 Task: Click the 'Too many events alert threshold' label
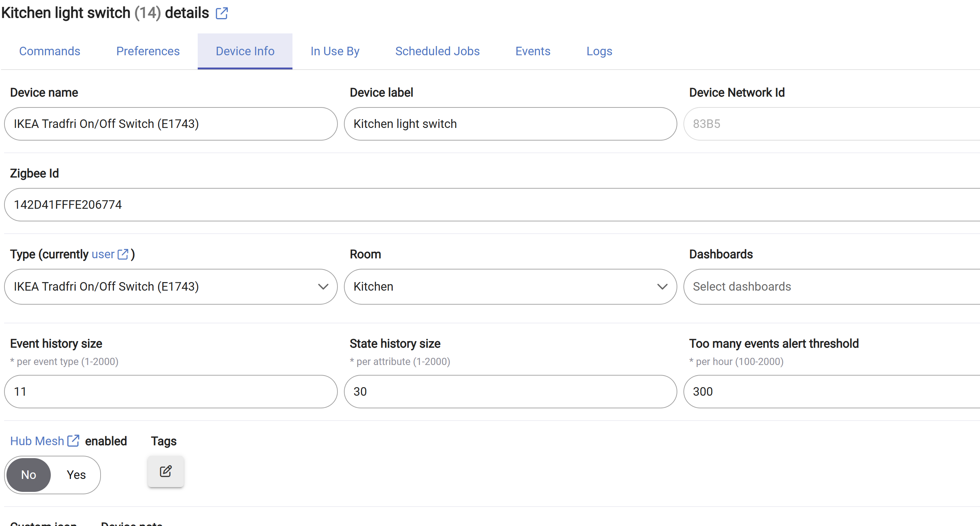(774, 344)
